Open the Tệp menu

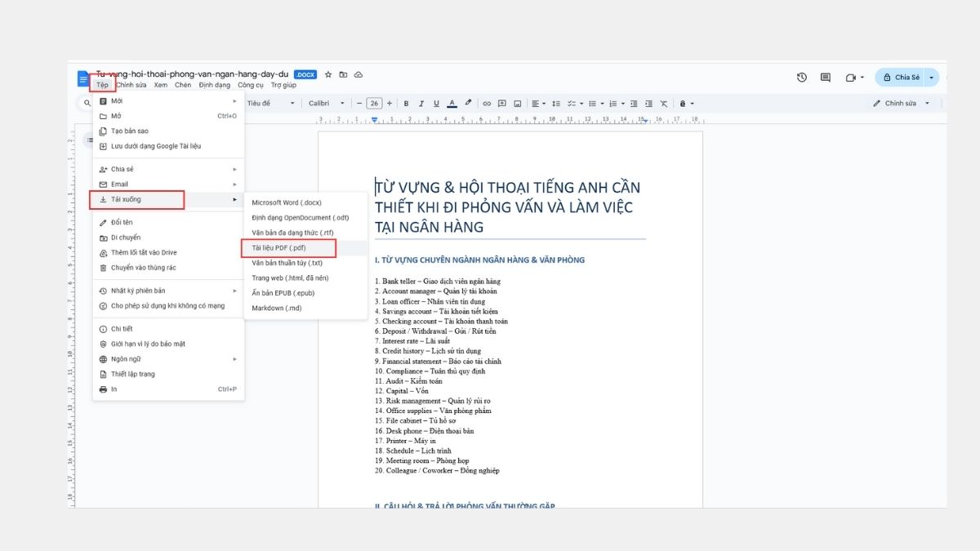tap(102, 85)
